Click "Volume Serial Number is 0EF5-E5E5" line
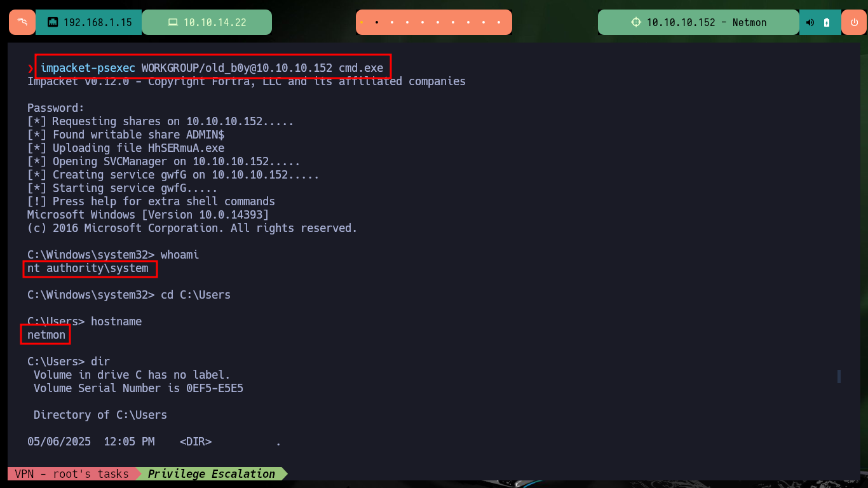The width and height of the screenshot is (868, 488). point(139,388)
